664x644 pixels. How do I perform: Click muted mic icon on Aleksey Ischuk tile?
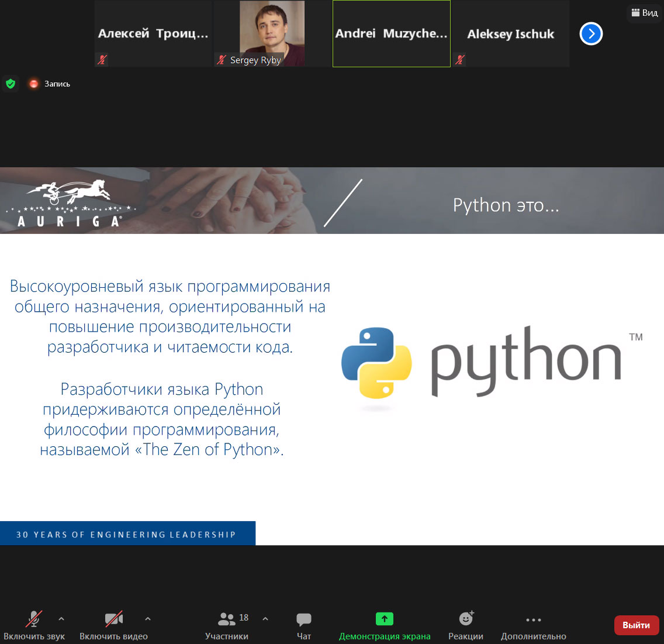point(460,60)
